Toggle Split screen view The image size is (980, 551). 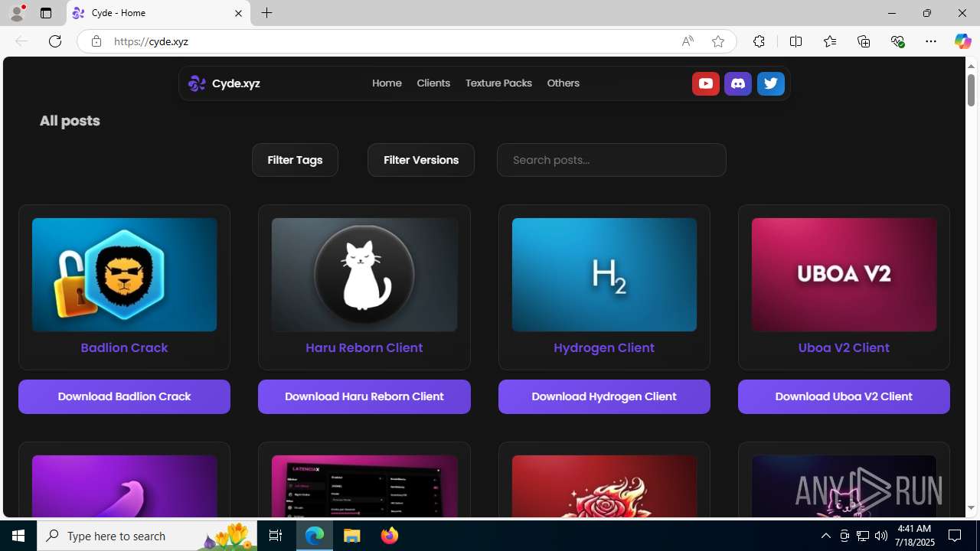[x=795, y=41]
